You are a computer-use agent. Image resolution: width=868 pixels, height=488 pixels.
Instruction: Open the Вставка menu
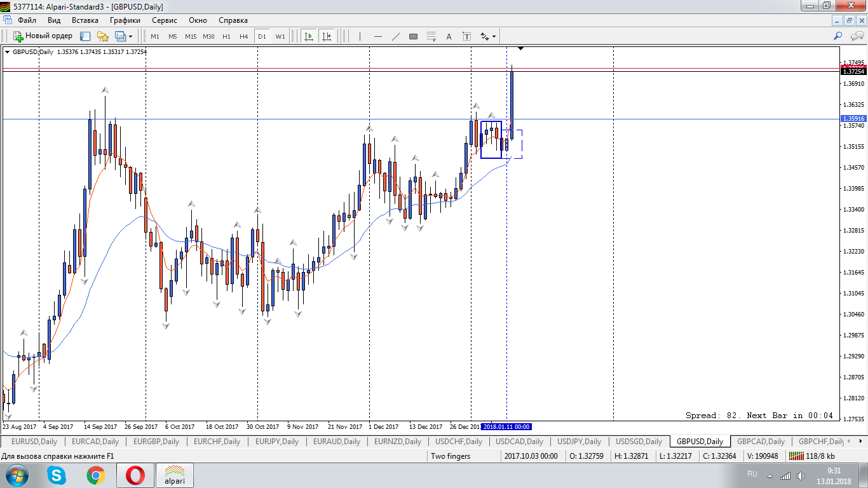click(85, 20)
